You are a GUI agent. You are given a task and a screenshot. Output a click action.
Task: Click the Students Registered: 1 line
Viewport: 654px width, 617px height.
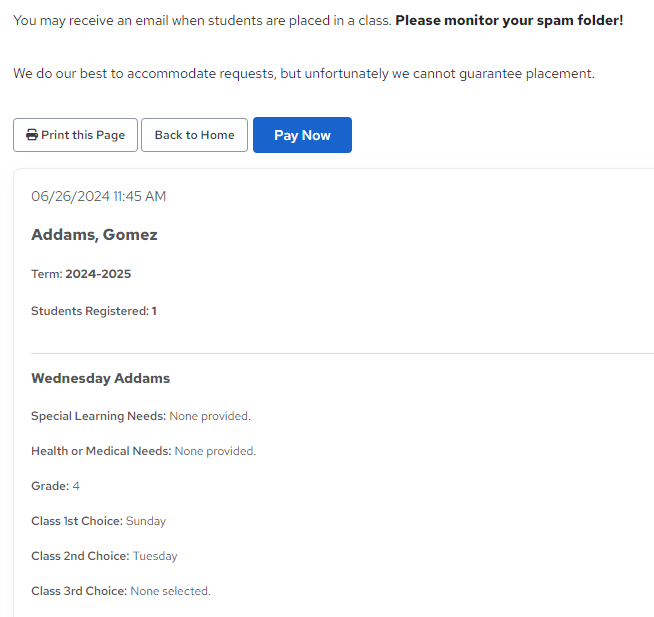94,311
